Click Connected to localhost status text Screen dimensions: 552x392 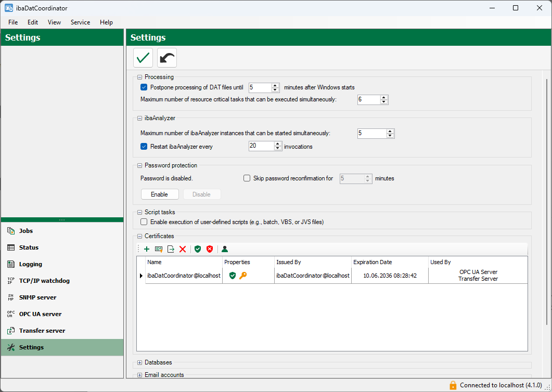point(500,385)
